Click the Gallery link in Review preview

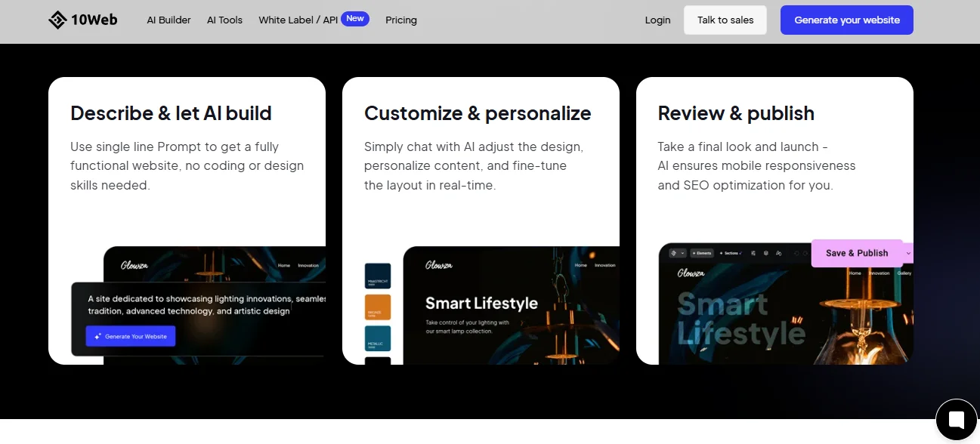click(x=904, y=273)
